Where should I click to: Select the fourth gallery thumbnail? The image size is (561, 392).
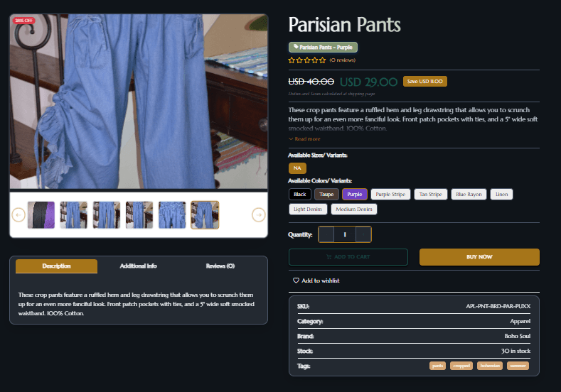coord(139,214)
